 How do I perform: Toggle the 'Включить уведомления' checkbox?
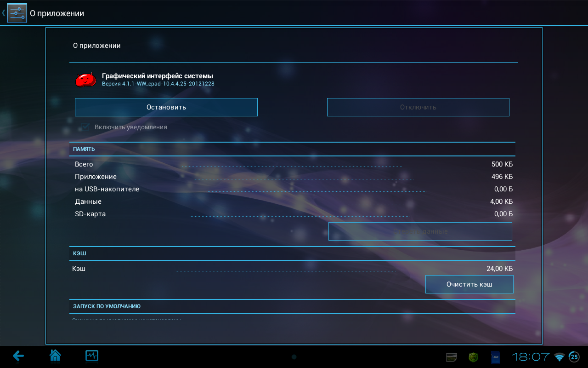pos(85,127)
